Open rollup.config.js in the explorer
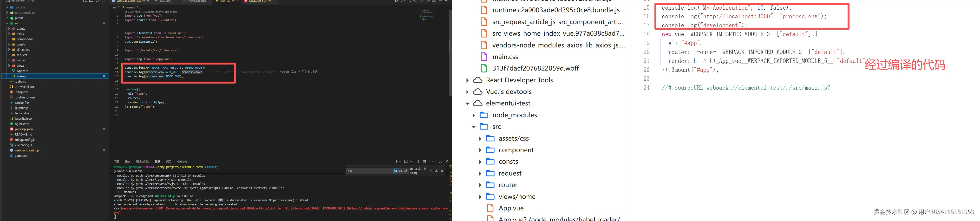This screenshot has width=980, height=221. click(x=25, y=140)
